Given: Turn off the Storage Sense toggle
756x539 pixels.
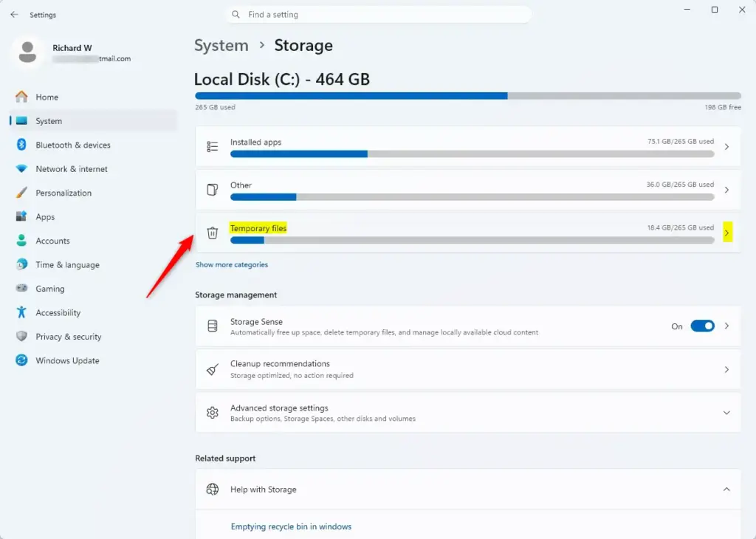Looking at the screenshot, I should [702, 326].
